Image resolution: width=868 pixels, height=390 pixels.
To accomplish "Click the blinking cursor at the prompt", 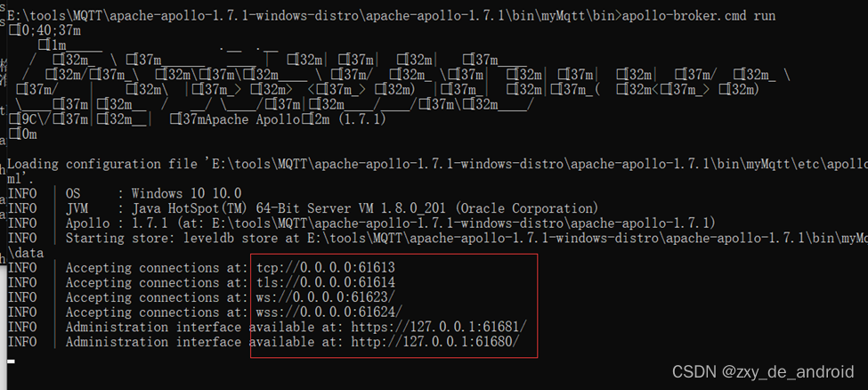I will point(11,362).
